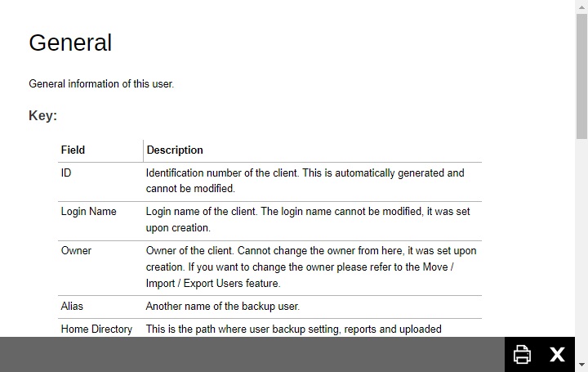
Task: Click the Description column header
Action: click(175, 150)
